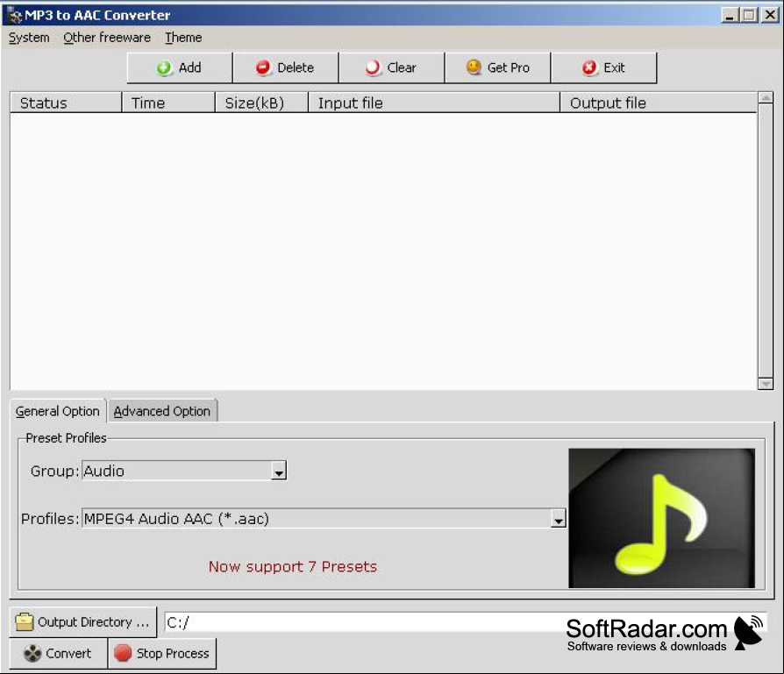Minimize the MP3 to AAC Converter window
Screen dimensions: 784x674
pyautogui.click(x=731, y=15)
